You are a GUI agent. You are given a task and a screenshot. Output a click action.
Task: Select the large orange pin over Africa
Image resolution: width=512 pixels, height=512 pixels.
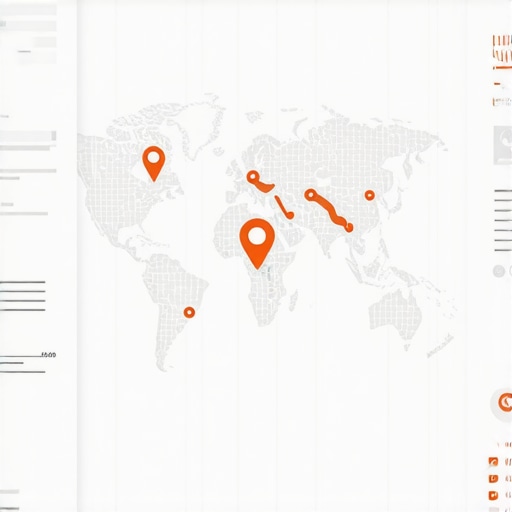257,243
